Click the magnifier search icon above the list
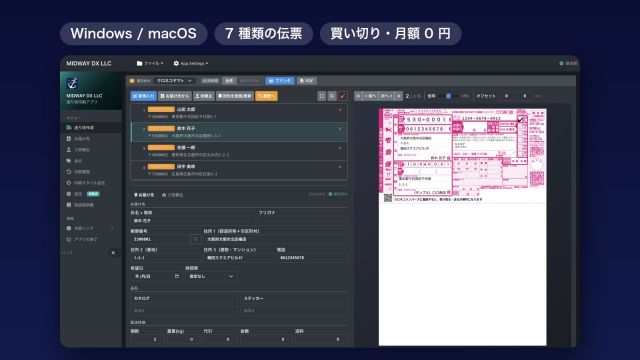This screenshot has width=640, height=360. tap(332, 96)
